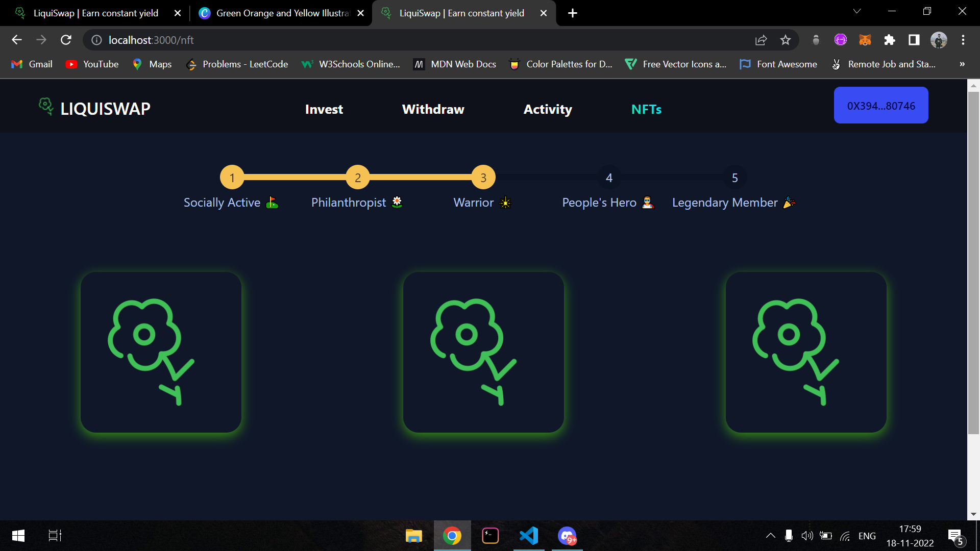The height and width of the screenshot is (551, 980).
Task: Click the middle NFT flower card
Action: point(483,352)
